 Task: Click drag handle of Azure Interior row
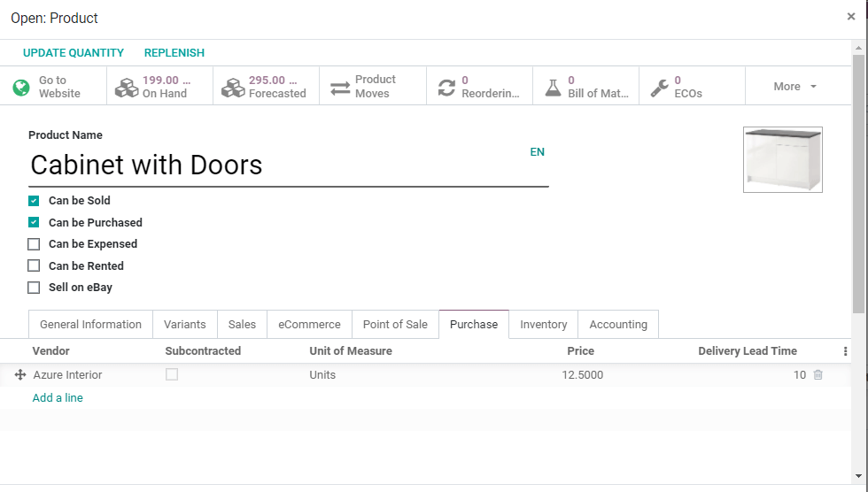click(19, 375)
